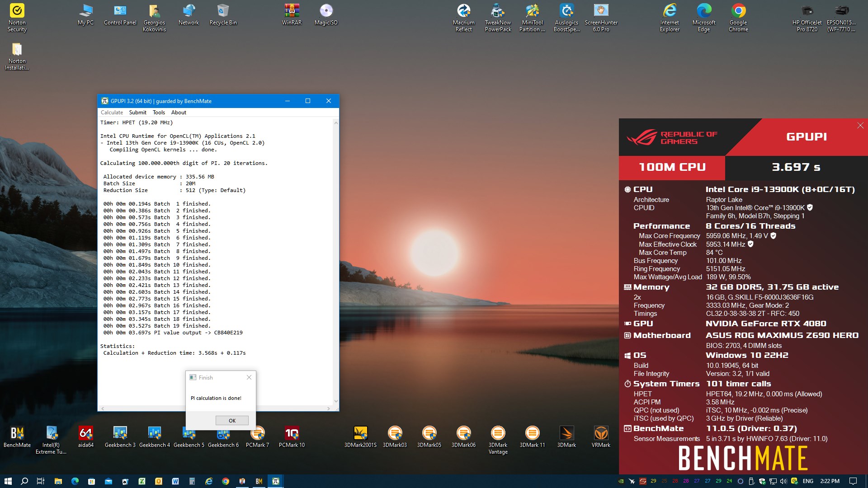
Task: Select the Geekbench 6 shortcut
Action: tap(223, 437)
